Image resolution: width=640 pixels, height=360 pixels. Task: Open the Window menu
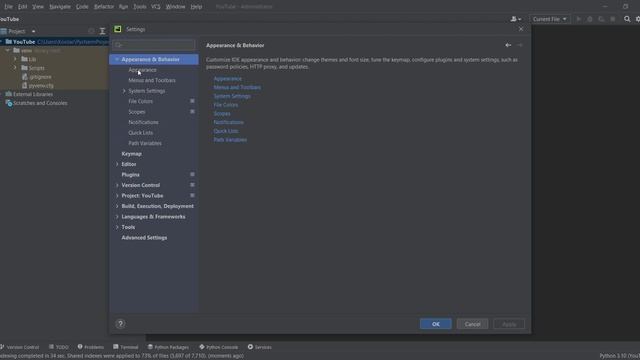click(x=176, y=7)
